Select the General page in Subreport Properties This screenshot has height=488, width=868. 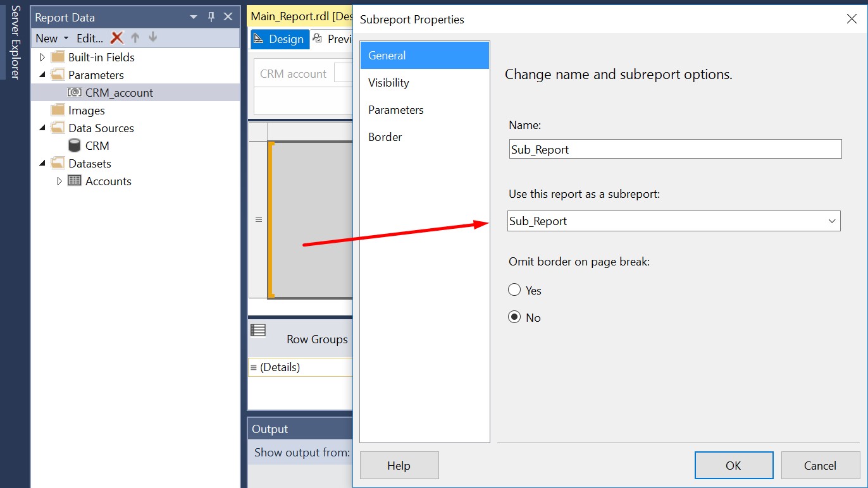[x=425, y=55]
